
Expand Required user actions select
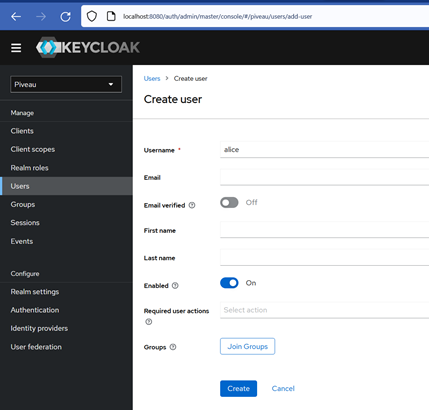(x=324, y=310)
